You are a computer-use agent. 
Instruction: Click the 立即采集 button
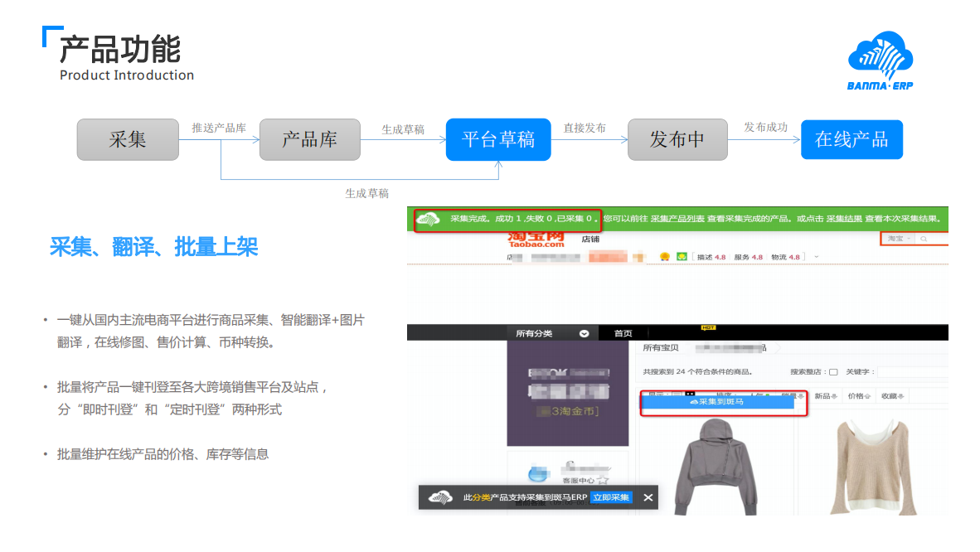tap(611, 496)
